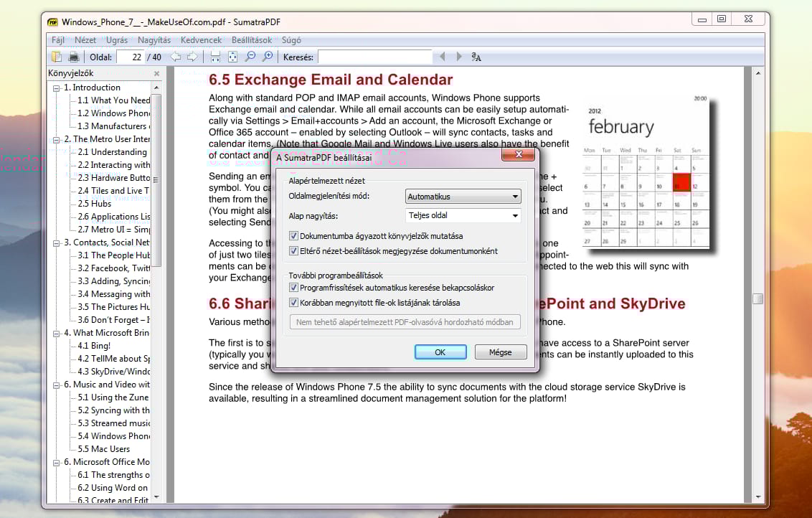This screenshot has height=518, width=812.
Task: Select bookmark 5.1 Using the Zune
Action: click(x=113, y=397)
